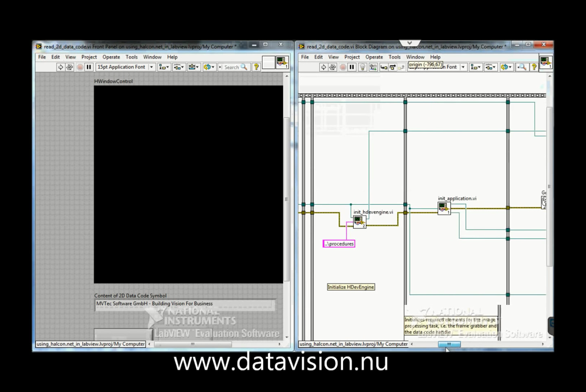
Task: Click Step Over button in Block Diagram
Action: click(x=392, y=67)
